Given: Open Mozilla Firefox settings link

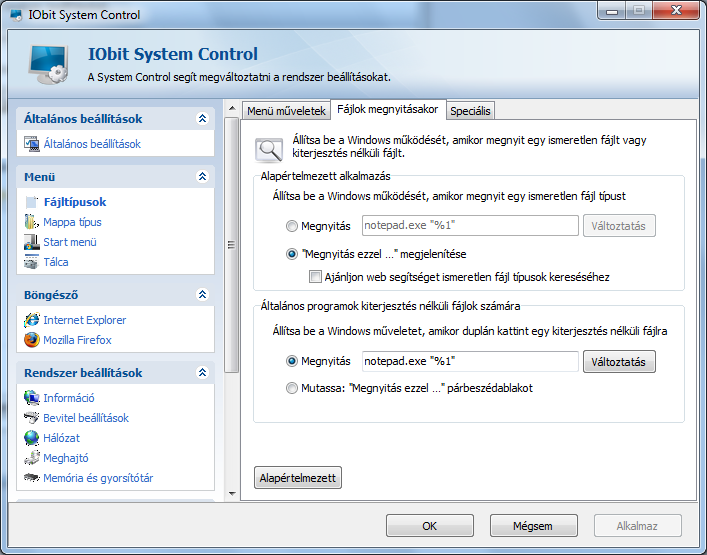Looking at the screenshot, I should coord(77,340).
